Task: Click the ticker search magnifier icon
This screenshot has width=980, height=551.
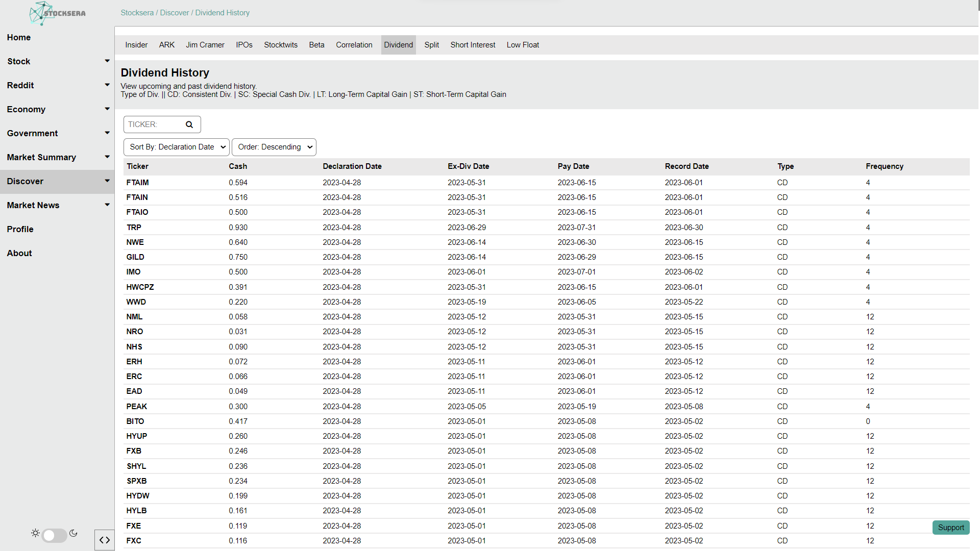Action: click(x=189, y=124)
